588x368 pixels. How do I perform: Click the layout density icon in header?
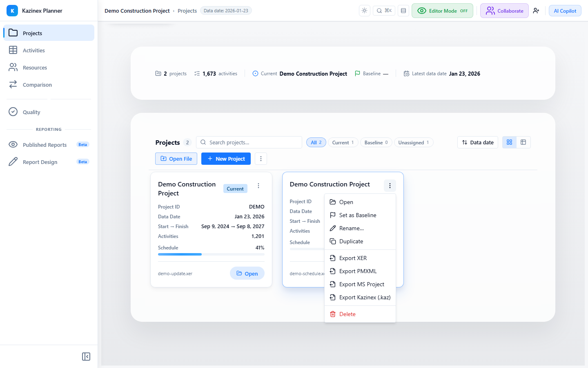403,11
